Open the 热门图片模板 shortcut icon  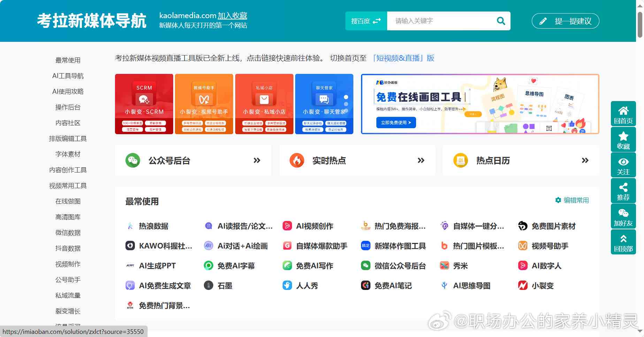coord(444,246)
